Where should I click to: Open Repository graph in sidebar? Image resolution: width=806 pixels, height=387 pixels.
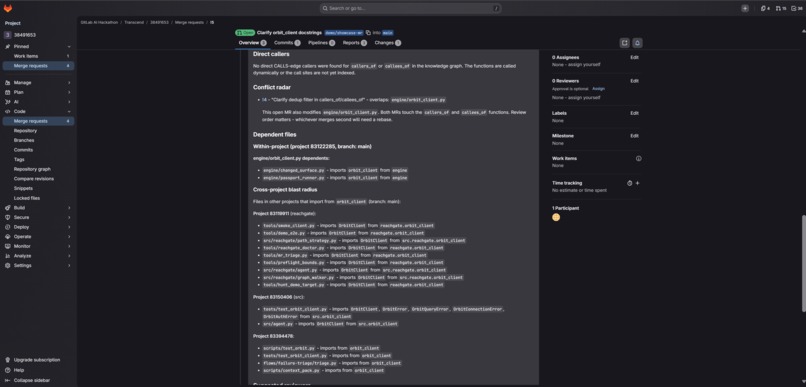point(32,169)
